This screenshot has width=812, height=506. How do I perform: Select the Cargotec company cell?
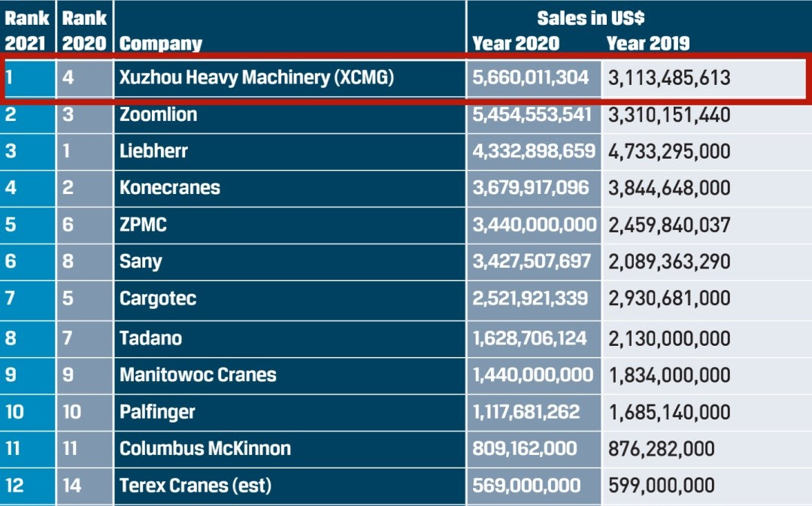(x=158, y=298)
